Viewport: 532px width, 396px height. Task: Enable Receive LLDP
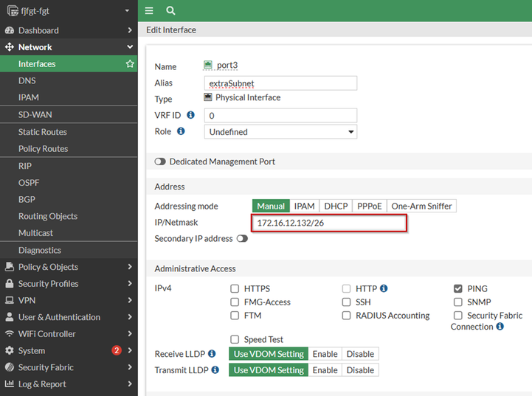coord(325,354)
